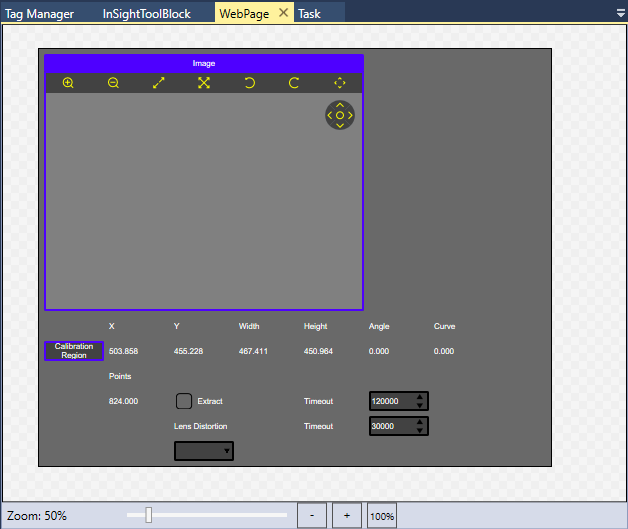Rotate image clockwise
The width and height of the screenshot is (628, 529).
tap(294, 83)
